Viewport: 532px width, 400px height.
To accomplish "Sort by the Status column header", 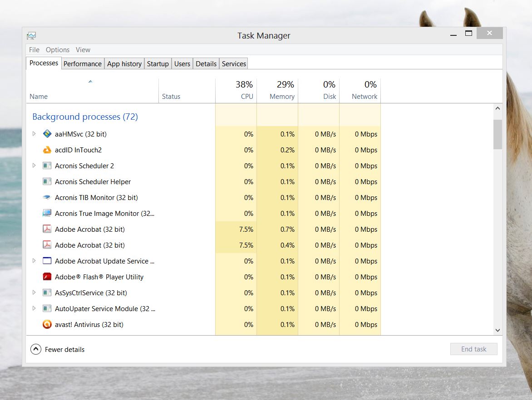I will point(187,91).
